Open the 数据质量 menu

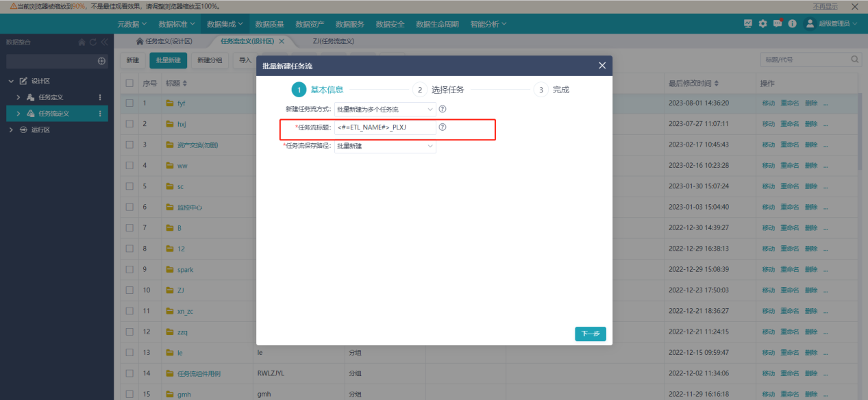(269, 24)
